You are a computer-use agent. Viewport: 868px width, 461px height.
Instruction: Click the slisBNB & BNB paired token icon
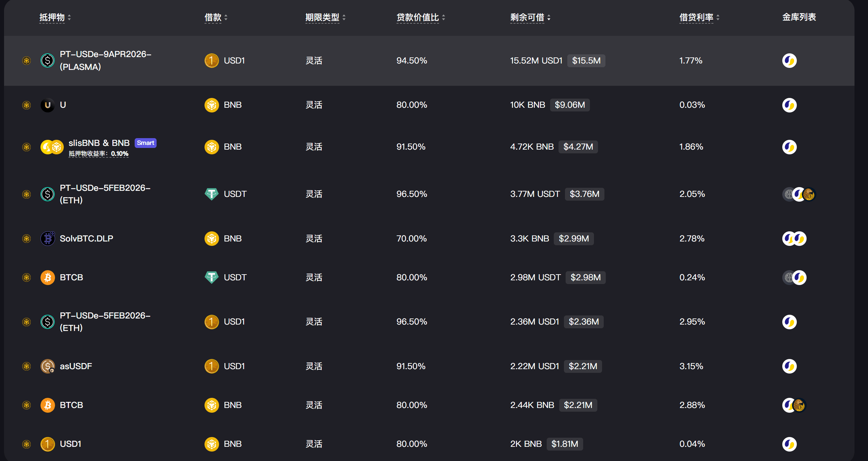(x=52, y=147)
